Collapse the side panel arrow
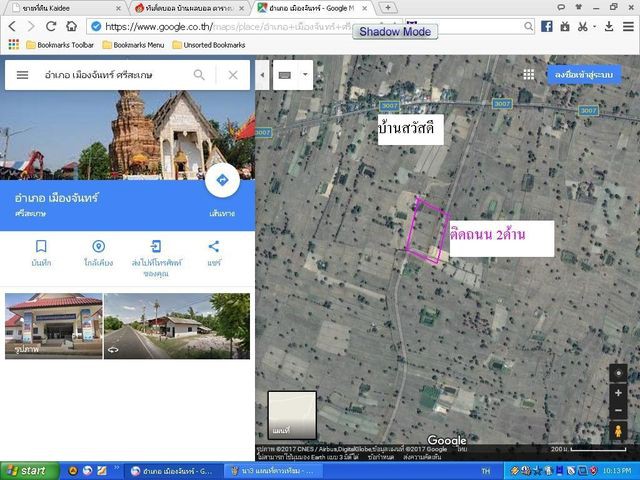640x480 pixels. pyautogui.click(x=262, y=75)
